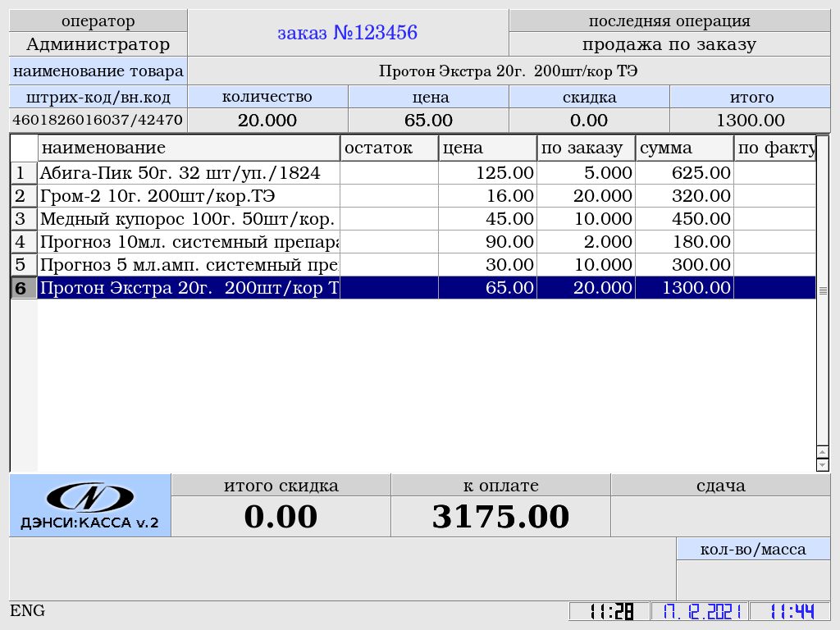Click the наименование column header
The height and width of the screenshot is (630, 840).
click(x=189, y=148)
